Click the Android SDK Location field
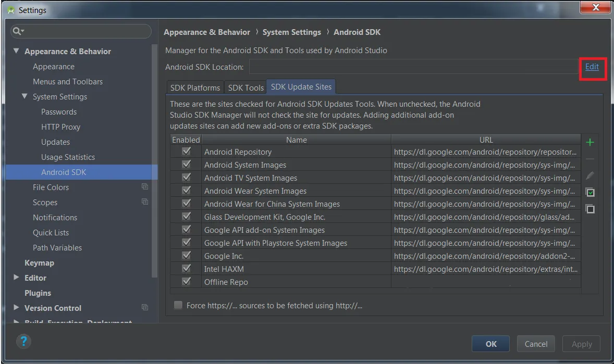The height and width of the screenshot is (364, 614). point(413,67)
